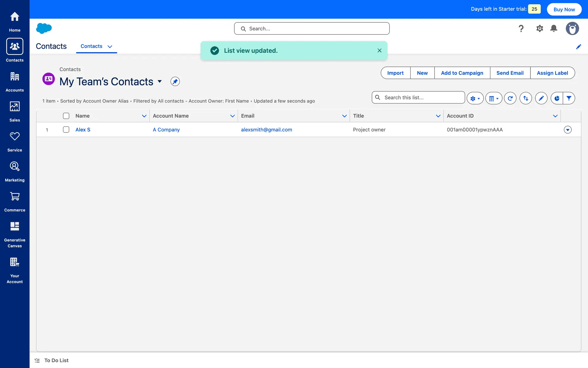Open Marketing in the left sidebar
The width and height of the screenshot is (588, 368).
(x=15, y=172)
